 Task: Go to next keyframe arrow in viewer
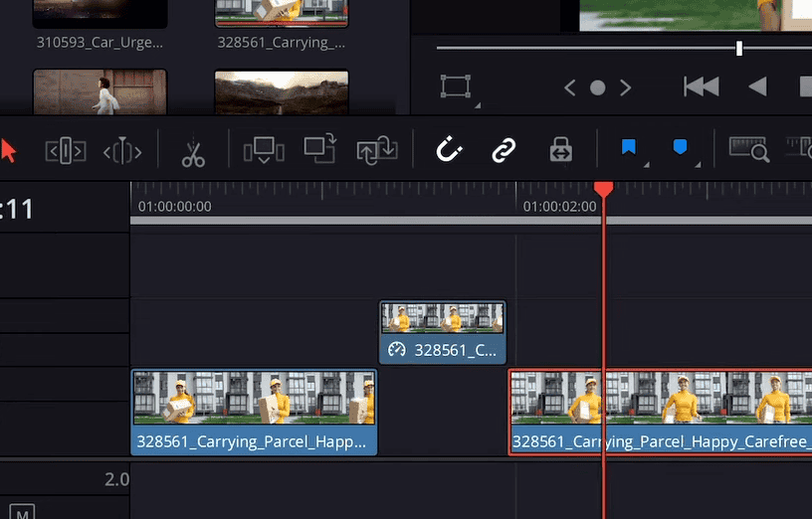pos(626,87)
